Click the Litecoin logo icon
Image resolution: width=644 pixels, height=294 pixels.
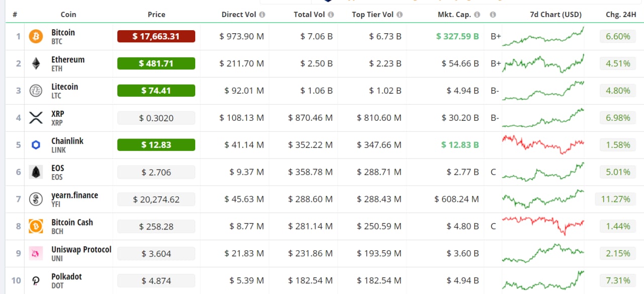pyautogui.click(x=36, y=91)
